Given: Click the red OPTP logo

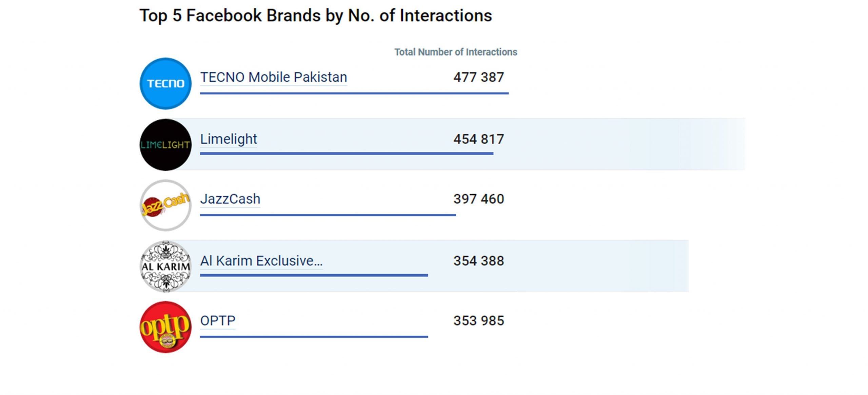Looking at the screenshot, I should pos(165,327).
